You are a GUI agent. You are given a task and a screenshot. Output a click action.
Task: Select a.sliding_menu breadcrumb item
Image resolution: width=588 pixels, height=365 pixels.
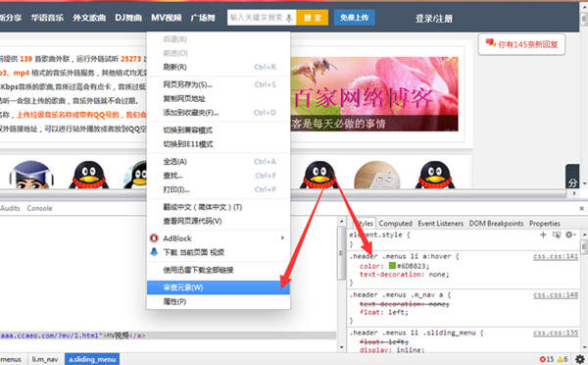point(92,359)
